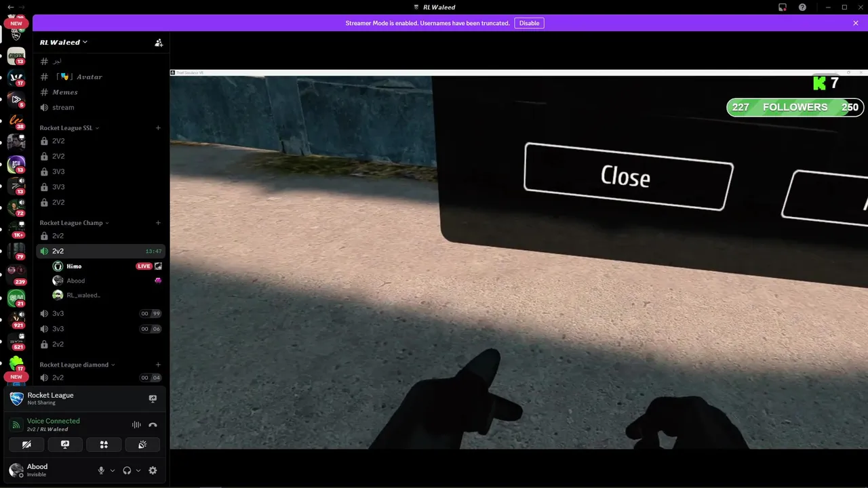Click the Share Your Screen button
868x488 pixels.
[x=65, y=445]
